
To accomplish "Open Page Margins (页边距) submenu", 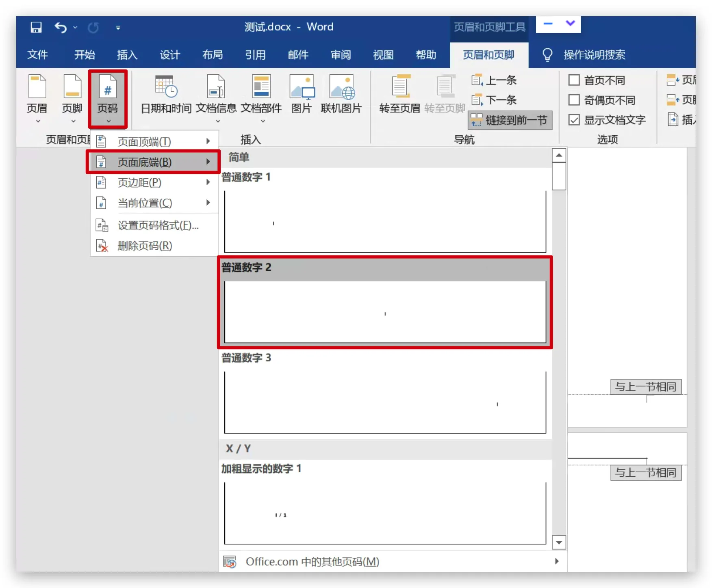I will click(x=154, y=182).
